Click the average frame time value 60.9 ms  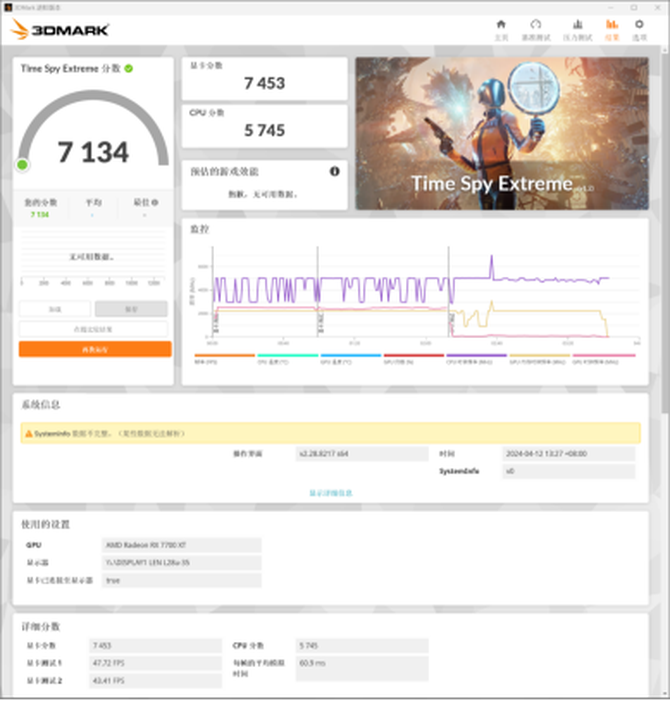(362, 668)
